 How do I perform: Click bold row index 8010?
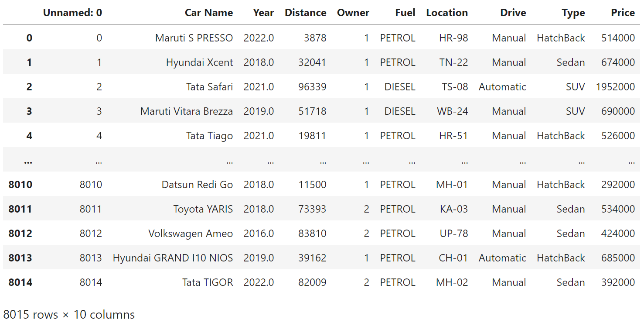point(20,185)
